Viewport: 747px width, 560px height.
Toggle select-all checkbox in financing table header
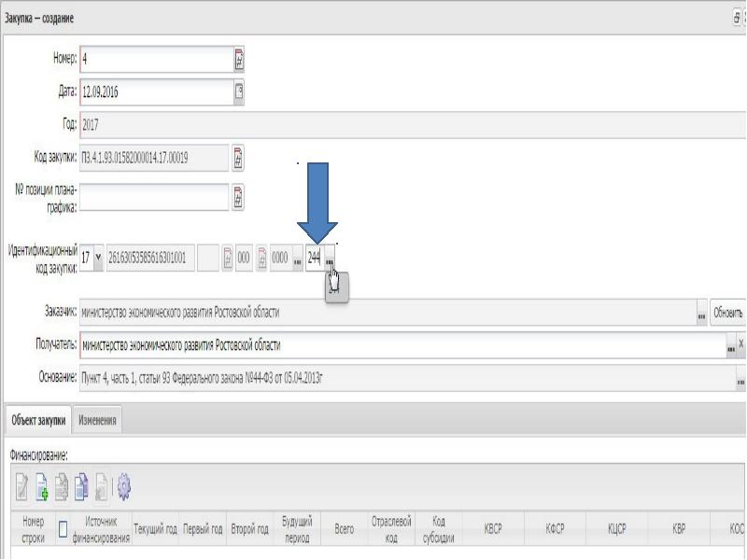[x=63, y=528]
